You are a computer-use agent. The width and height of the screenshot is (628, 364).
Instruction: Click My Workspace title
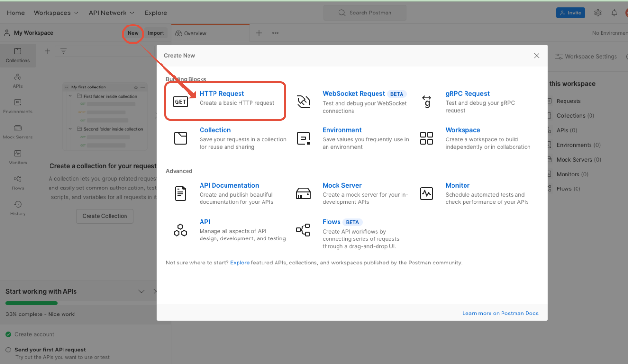point(34,33)
